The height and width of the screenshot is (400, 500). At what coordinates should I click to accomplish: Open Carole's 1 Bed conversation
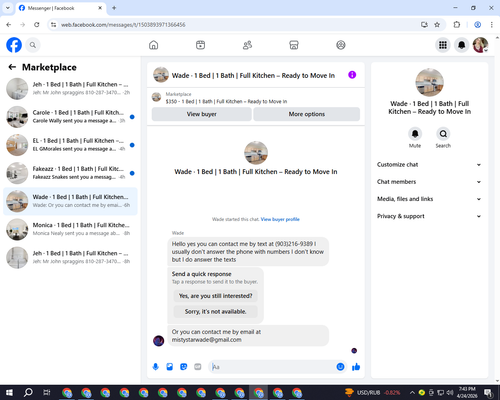click(70, 117)
